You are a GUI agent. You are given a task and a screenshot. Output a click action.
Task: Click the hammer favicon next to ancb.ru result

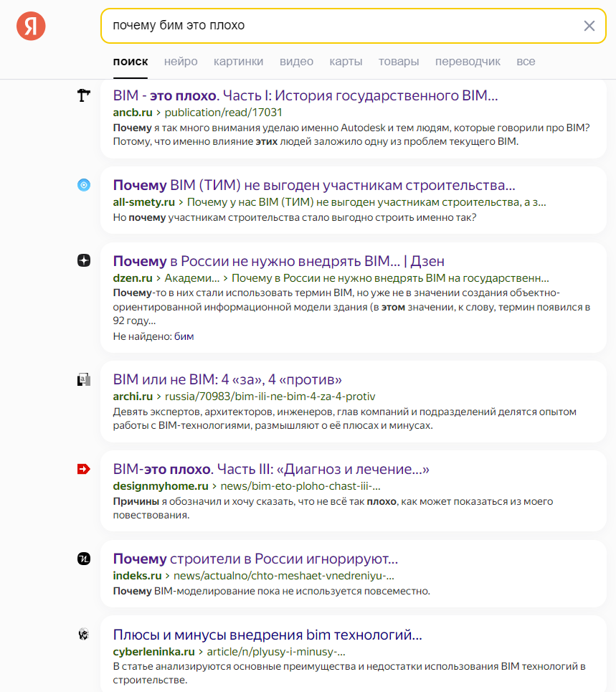84,94
